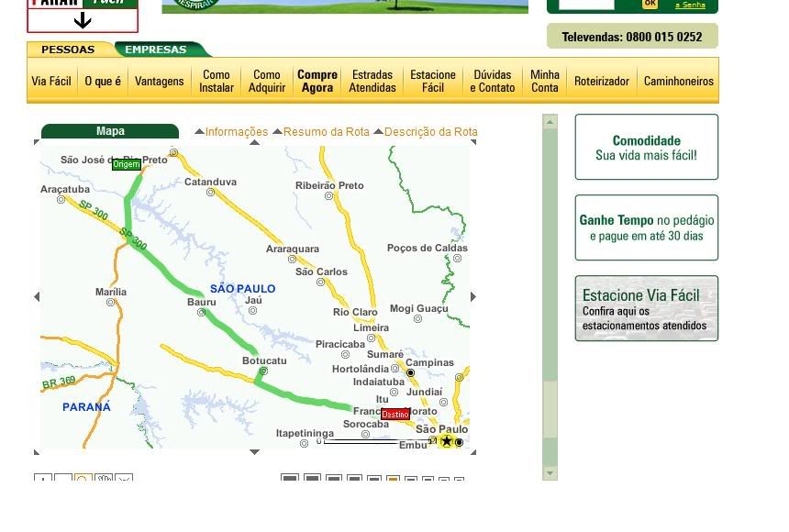Click the scrollbar up arrow beside the map

[550, 122]
